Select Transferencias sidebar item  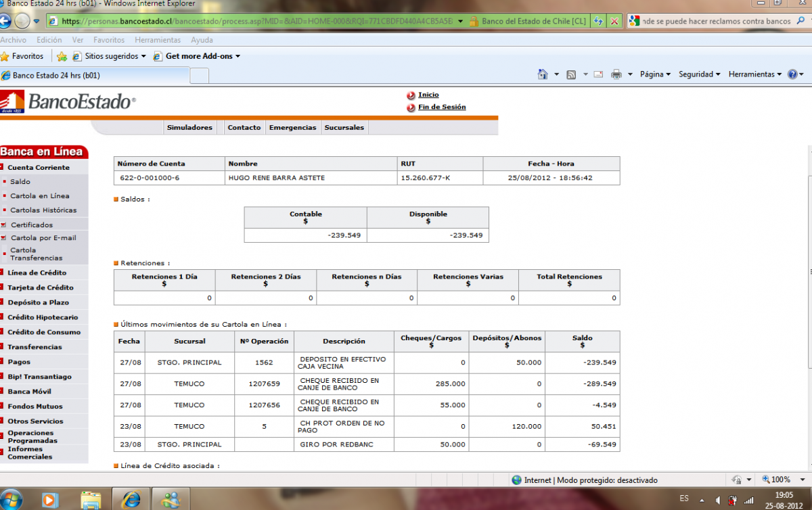coord(35,347)
